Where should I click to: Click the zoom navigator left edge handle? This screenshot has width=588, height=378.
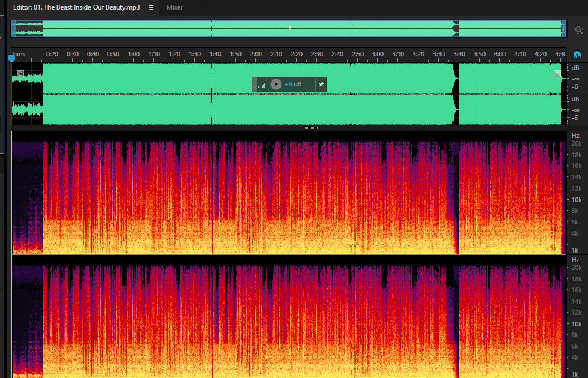tap(14, 29)
